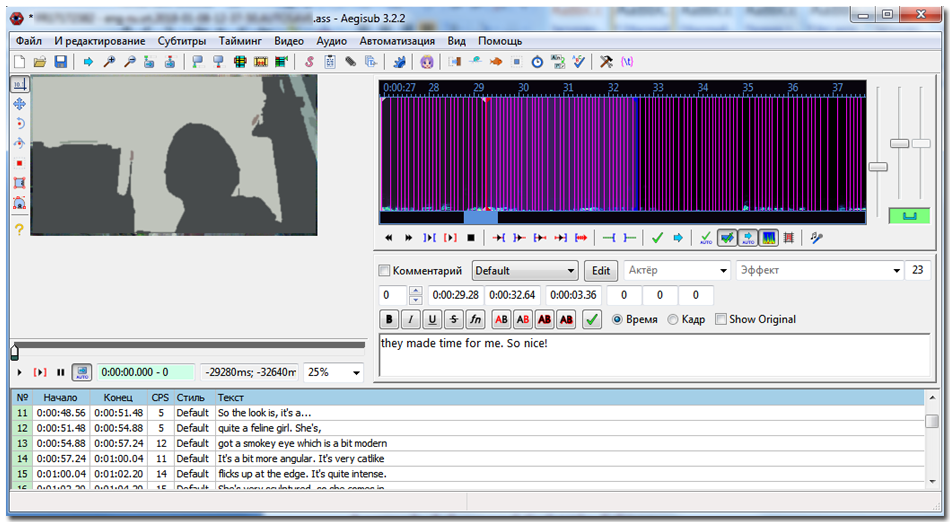Click the Italic formatting button
This screenshot has height=522, width=950.
coord(410,320)
